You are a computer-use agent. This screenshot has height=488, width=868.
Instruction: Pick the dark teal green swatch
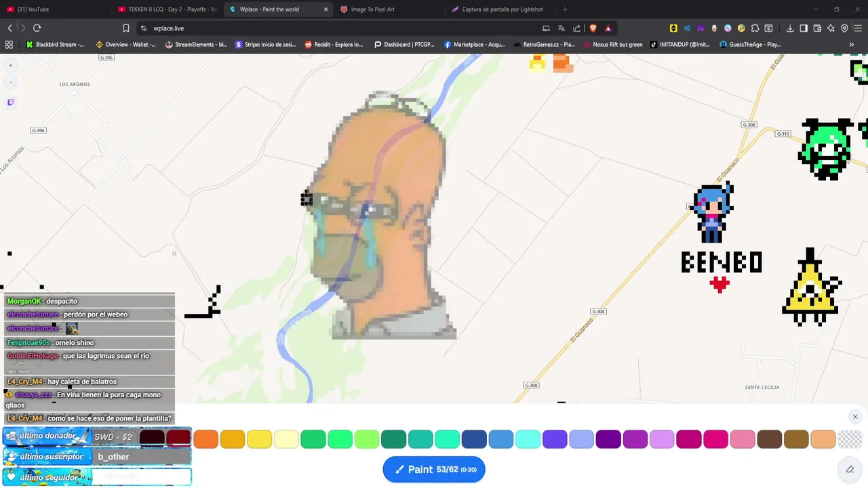click(393, 439)
